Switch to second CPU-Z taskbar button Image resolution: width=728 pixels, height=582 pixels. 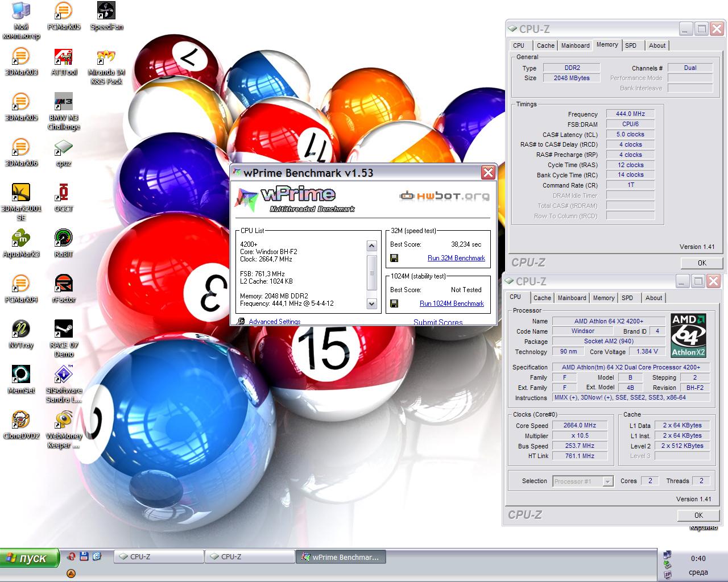250,557
